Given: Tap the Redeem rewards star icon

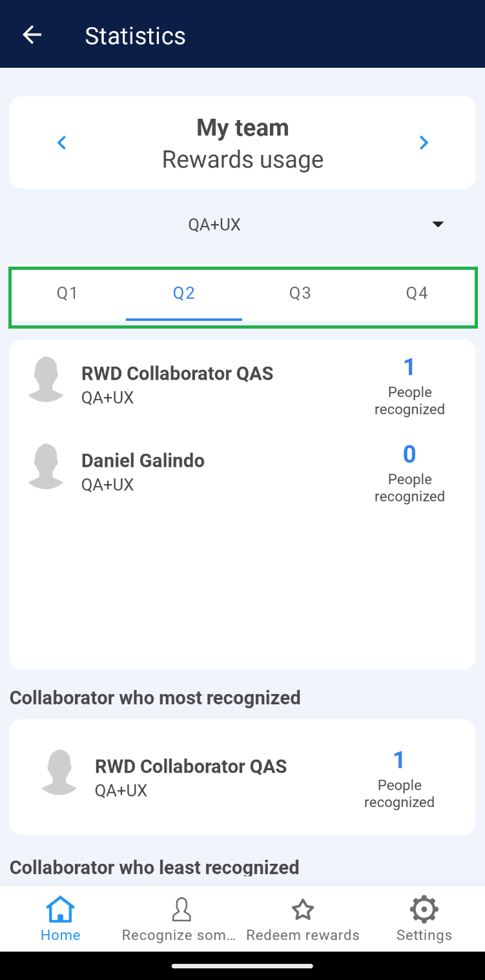Looking at the screenshot, I should (x=303, y=910).
